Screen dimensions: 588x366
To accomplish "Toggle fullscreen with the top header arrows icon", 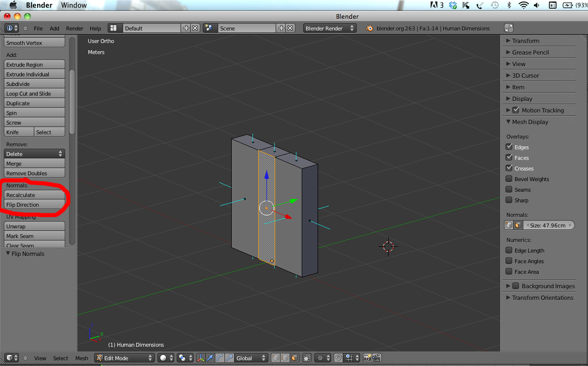I will tap(509, 28).
